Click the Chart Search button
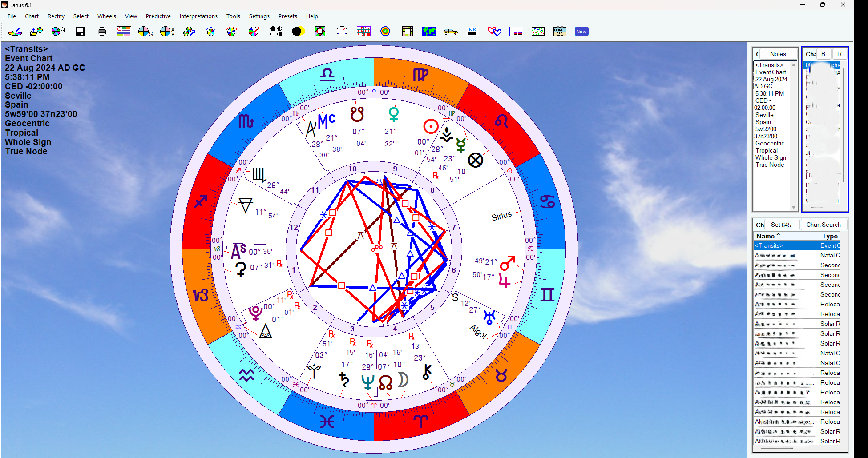 click(824, 225)
